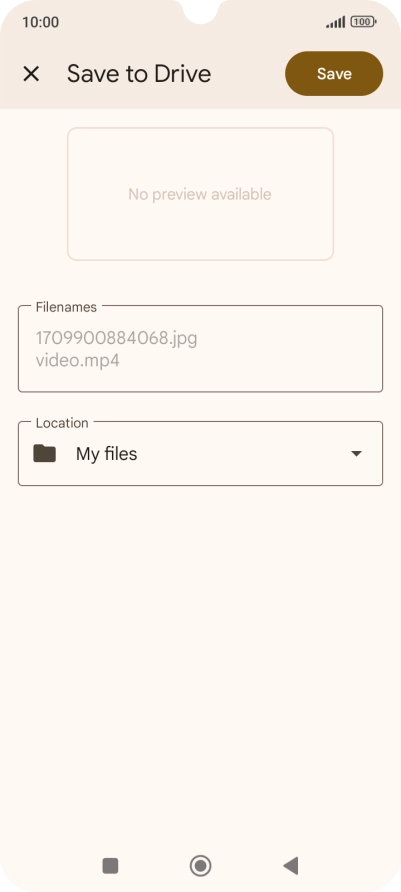Click the folder icon beside My files
This screenshot has width=401, height=892.
click(x=44, y=453)
